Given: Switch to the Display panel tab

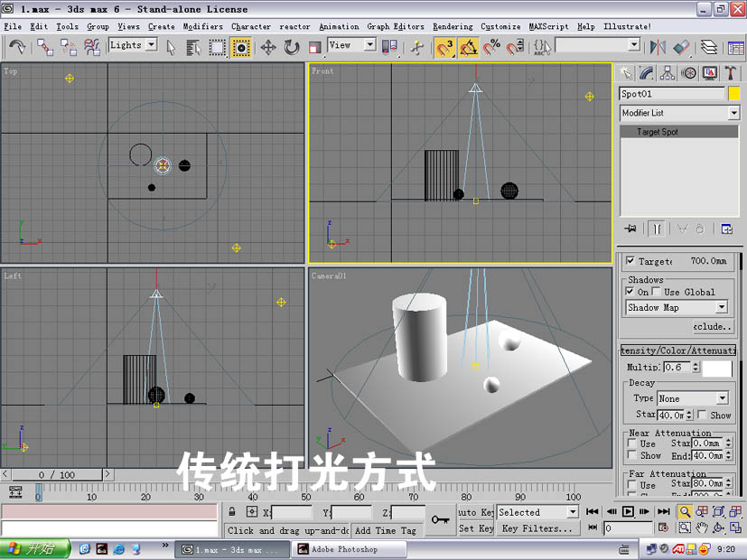Looking at the screenshot, I should (709, 73).
